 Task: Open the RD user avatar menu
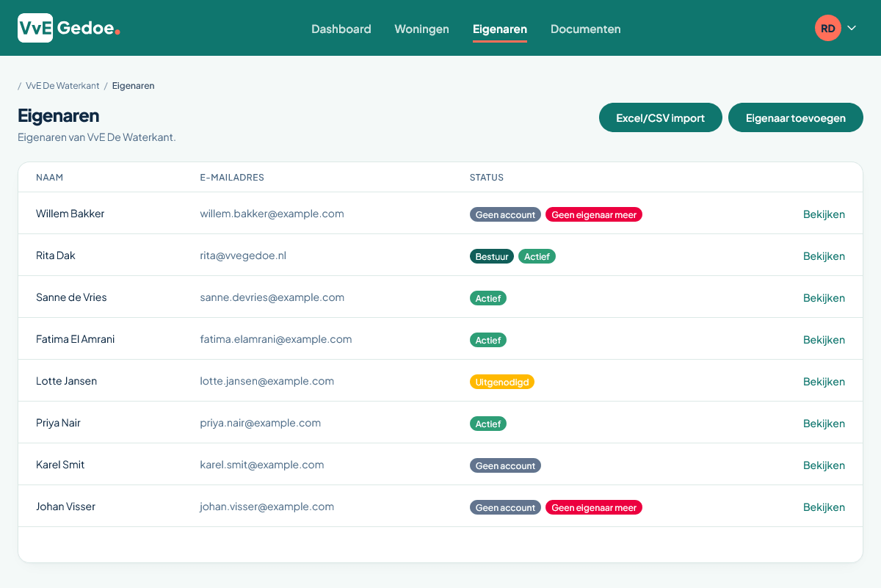coord(827,28)
